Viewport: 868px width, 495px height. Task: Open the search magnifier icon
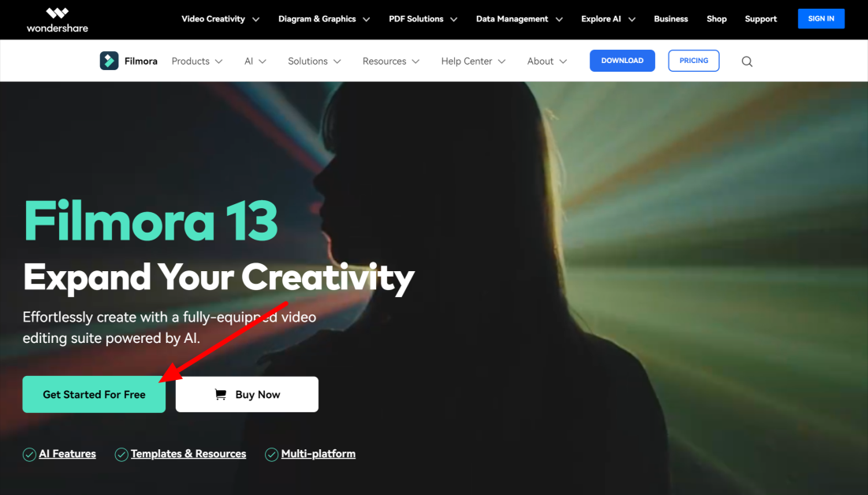point(747,61)
